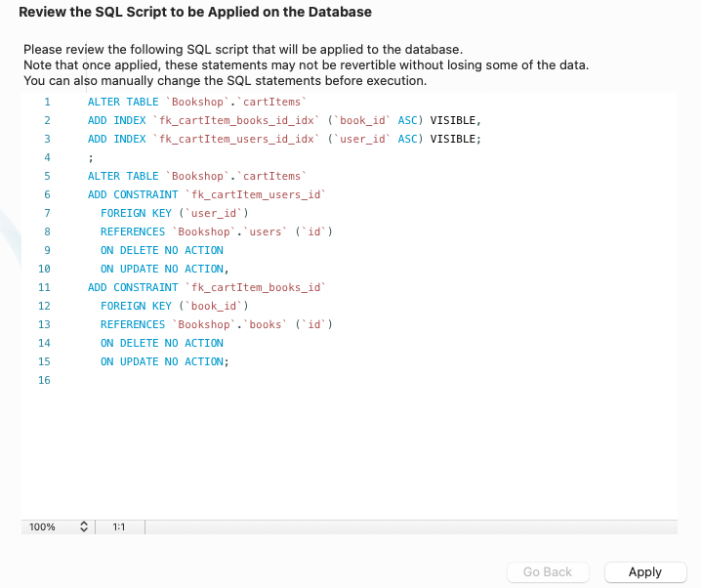Click the VISIBLE; keyword on line 3
702x588 pixels.
point(455,139)
